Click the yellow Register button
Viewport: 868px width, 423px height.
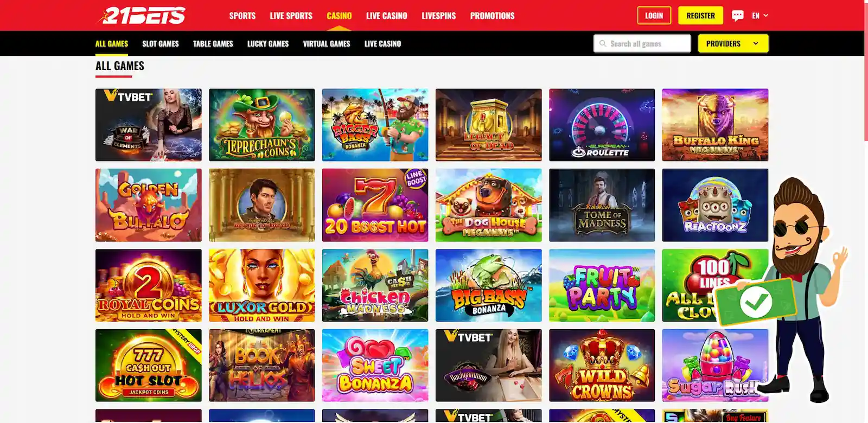[x=700, y=16]
